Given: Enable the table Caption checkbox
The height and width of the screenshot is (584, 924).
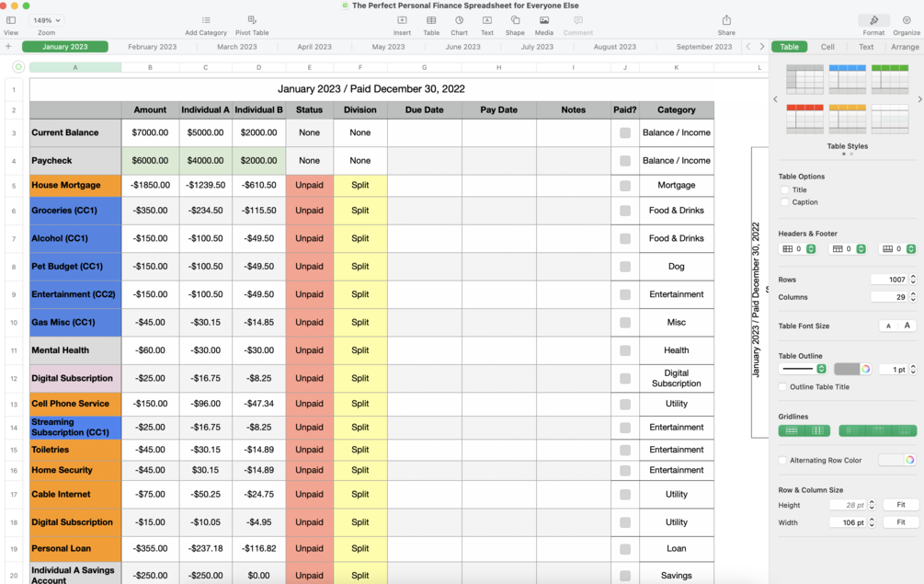Looking at the screenshot, I should pyautogui.click(x=784, y=202).
